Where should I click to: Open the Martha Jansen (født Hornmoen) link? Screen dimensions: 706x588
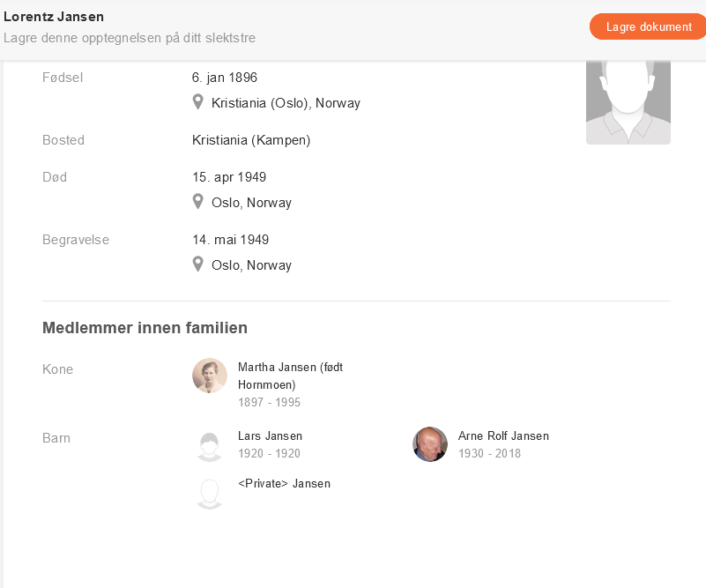click(290, 376)
